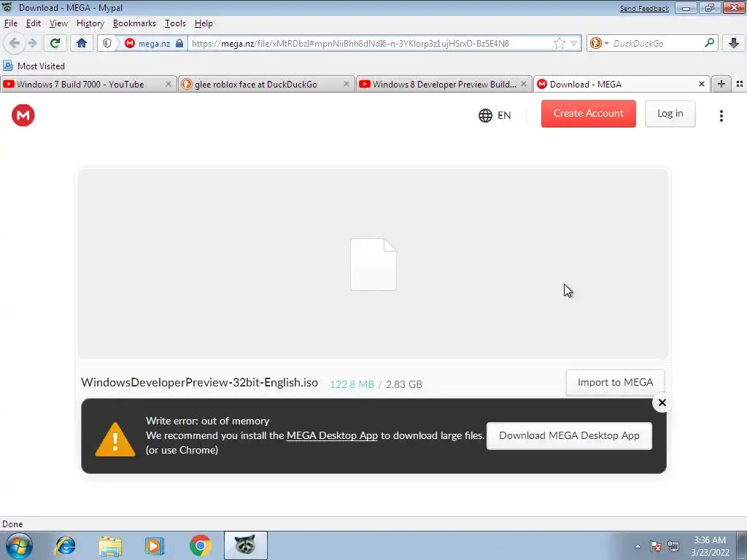Screen dimensions: 747x560
Task: Click the search magnifier icon
Action: 709,43
